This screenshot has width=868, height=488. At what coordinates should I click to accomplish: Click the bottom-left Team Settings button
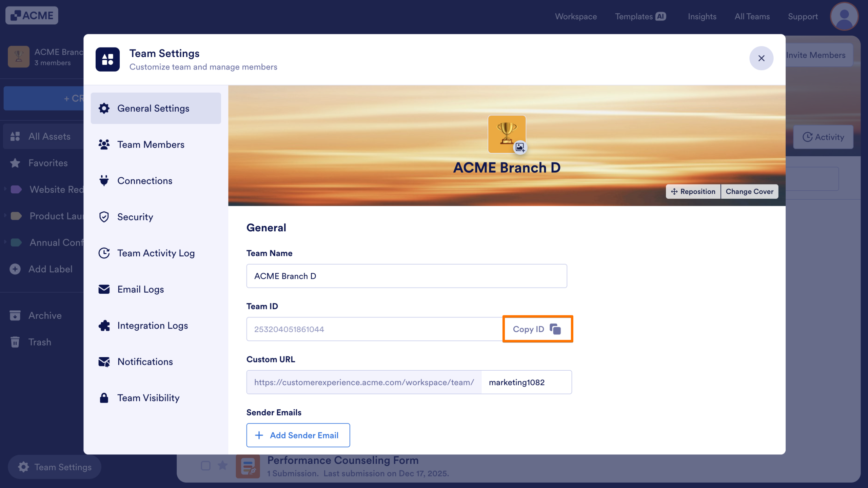tap(55, 467)
